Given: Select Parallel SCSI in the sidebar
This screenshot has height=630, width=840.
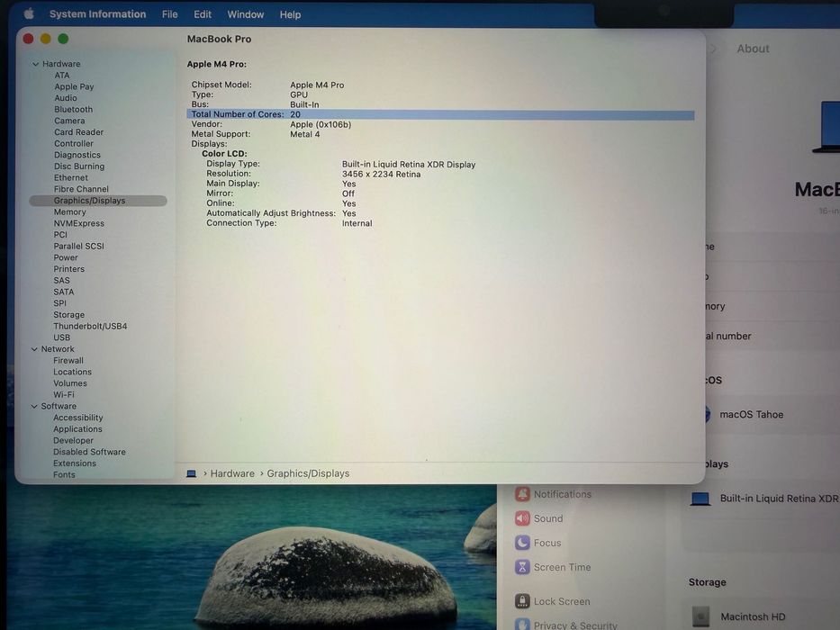Looking at the screenshot, I should coord(78,247).
